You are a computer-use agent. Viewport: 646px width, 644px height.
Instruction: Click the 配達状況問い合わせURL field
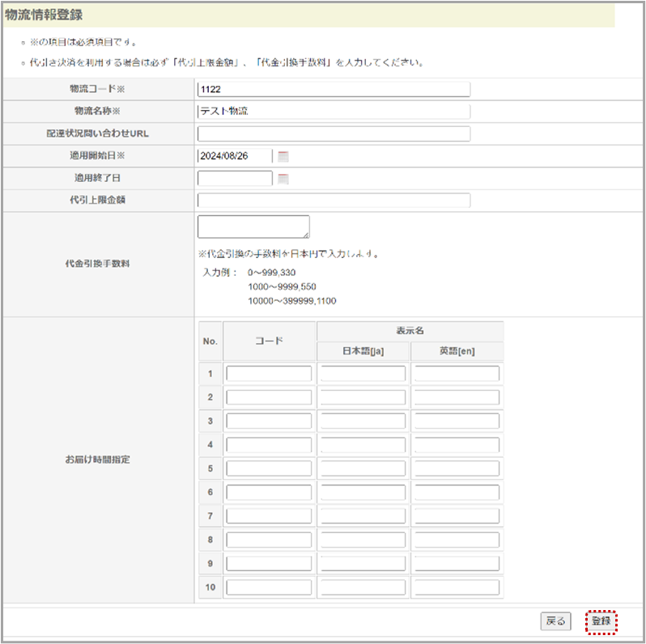(x=334, y=133)
